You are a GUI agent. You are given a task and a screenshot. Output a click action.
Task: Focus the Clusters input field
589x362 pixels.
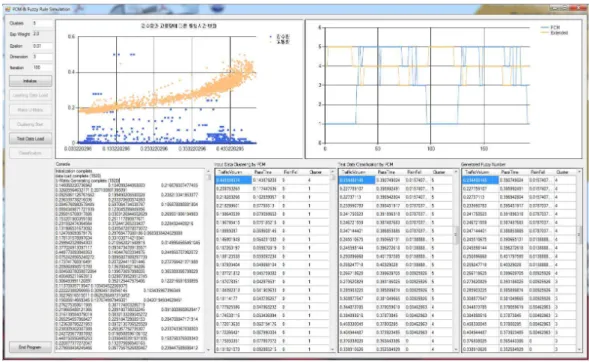(x=42, y=23)
